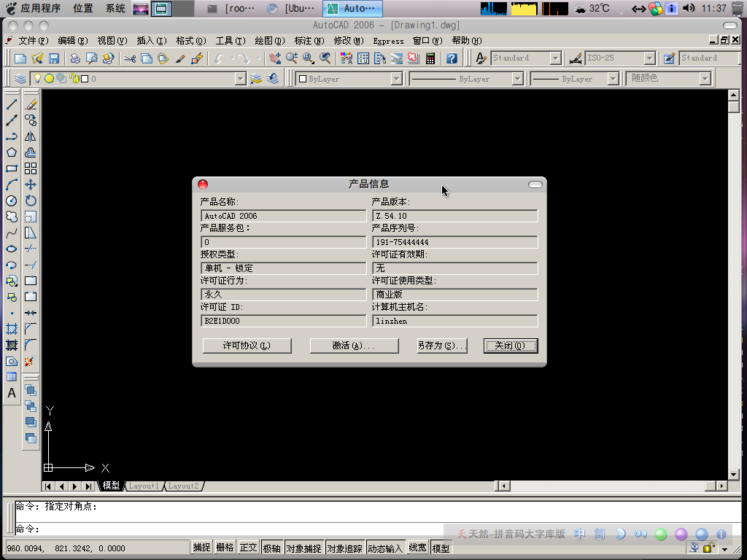The image size is (747, 560).
Task: Toggle 对象捕捉 object snap in status bar
Action: (303, 548)
